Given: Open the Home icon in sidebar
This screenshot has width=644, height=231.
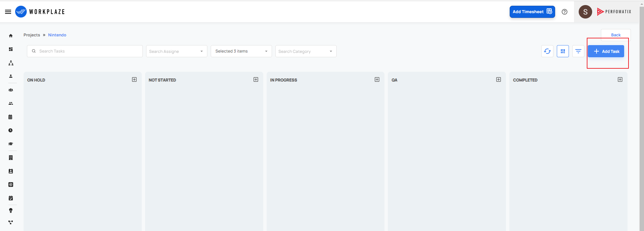Looking at the screenshot, I should pos(11,36).
